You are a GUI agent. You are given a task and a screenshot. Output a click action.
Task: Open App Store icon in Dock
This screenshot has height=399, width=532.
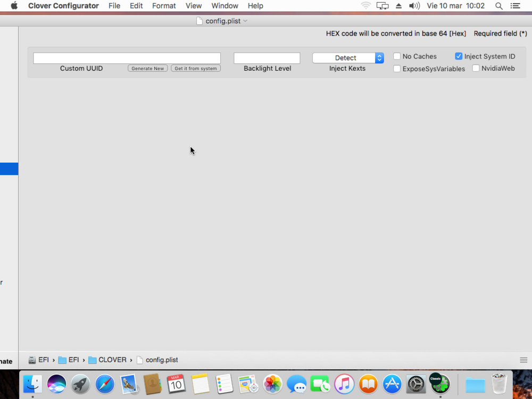click(x=392, y=384)
